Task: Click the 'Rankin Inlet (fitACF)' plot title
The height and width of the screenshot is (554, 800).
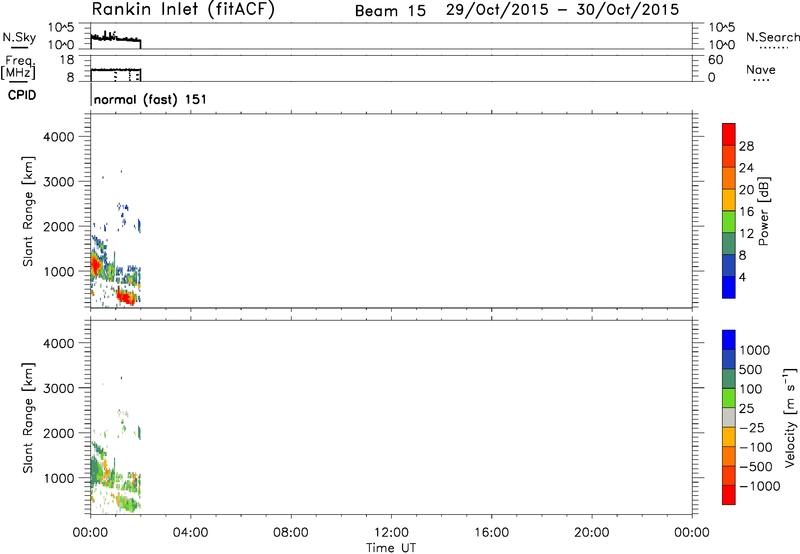Action: [183, 9]
